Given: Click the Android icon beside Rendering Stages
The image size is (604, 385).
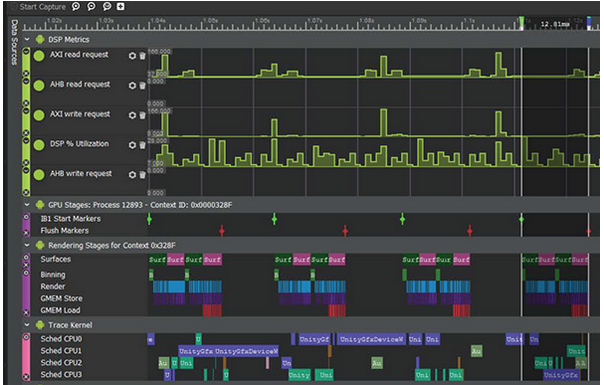Looking at the screenshot, I should (40, 245).
